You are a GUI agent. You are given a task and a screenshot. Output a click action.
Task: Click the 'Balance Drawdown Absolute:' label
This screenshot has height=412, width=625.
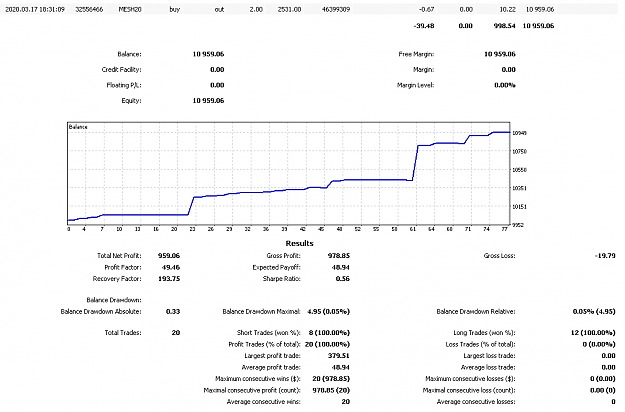(x=101, y=312)
